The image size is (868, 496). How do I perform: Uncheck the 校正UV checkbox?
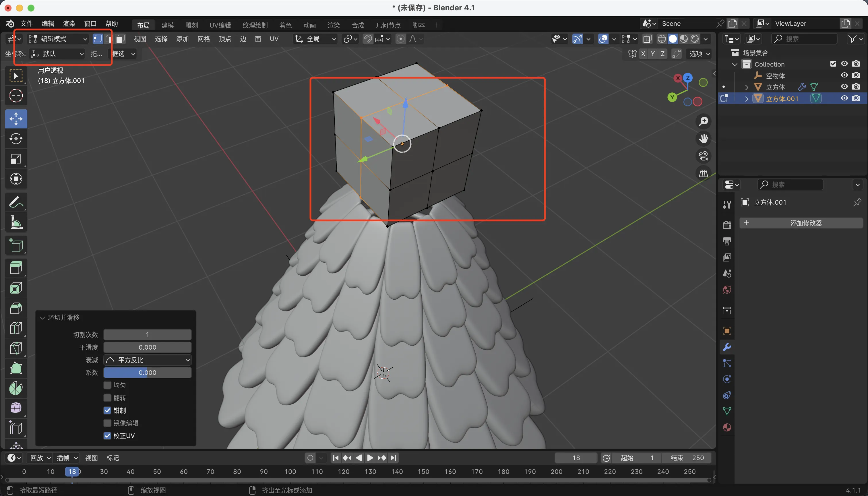(x=107, y=435)
